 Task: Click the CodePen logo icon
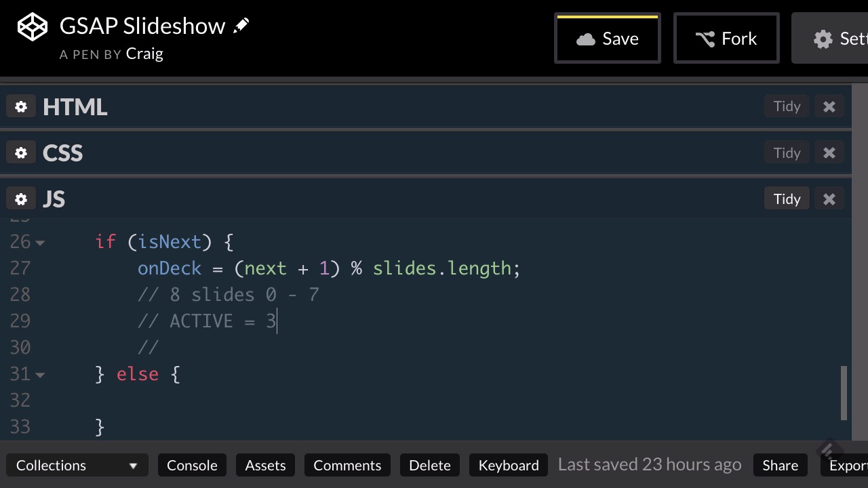coord(33,28)
